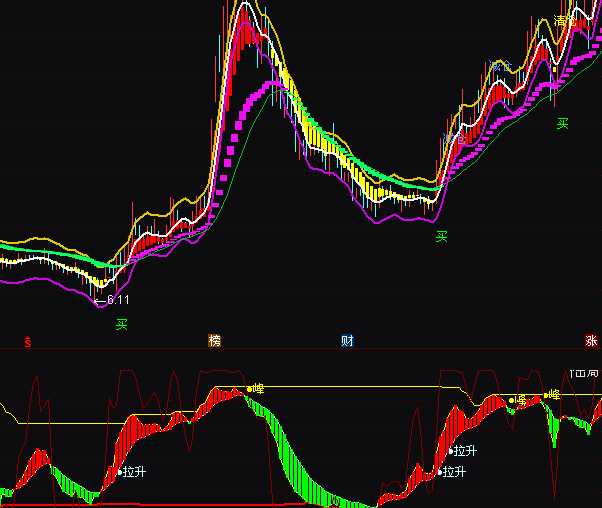Click the yellow 清仓 signal label
602x508 pixels.
(x=566, y=21)
